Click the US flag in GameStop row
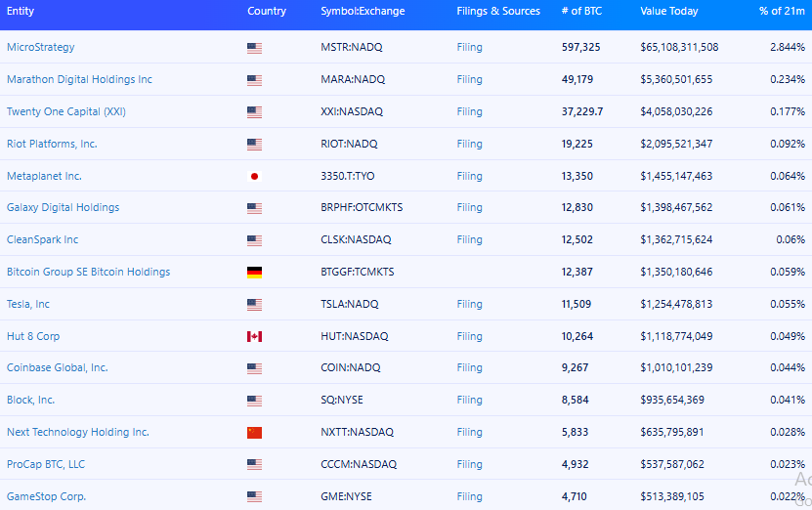The image size is (812, 510). coord(254,497)
